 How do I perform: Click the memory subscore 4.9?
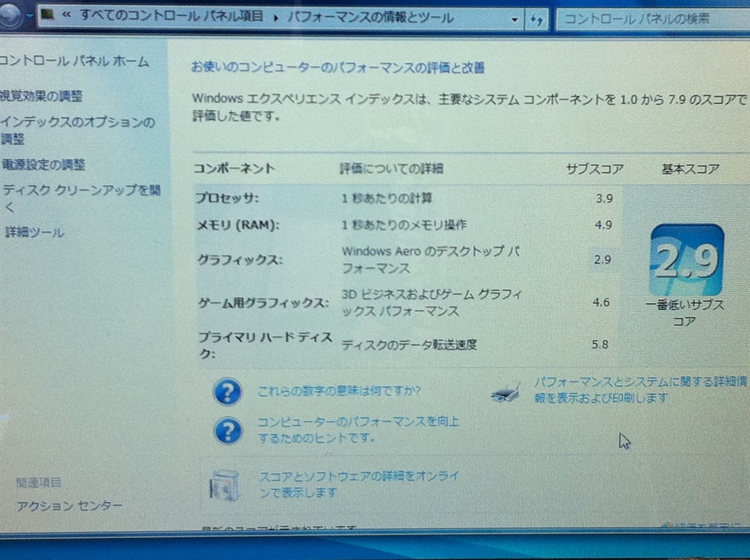pos(604,225)
